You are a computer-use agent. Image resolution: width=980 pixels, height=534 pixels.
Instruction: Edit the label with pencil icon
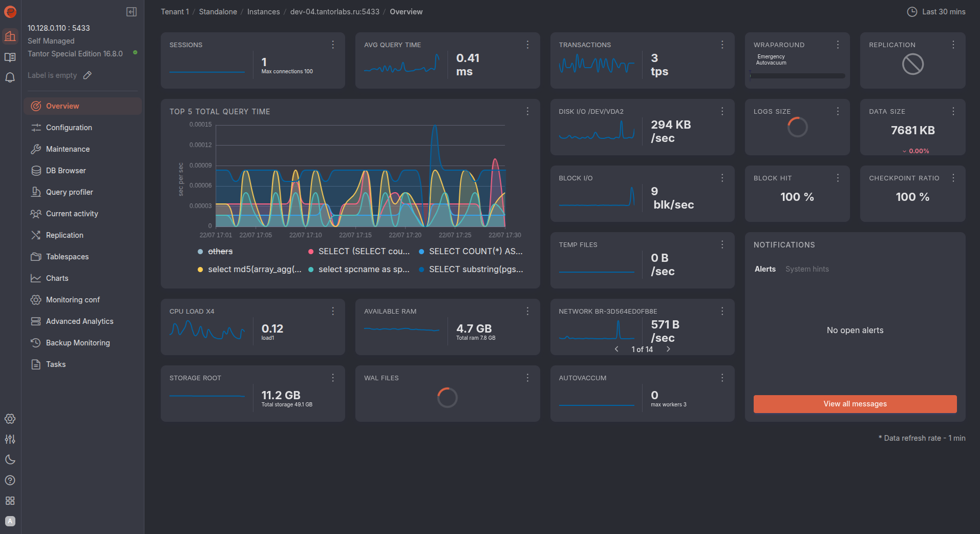click(x=88, y=75)
